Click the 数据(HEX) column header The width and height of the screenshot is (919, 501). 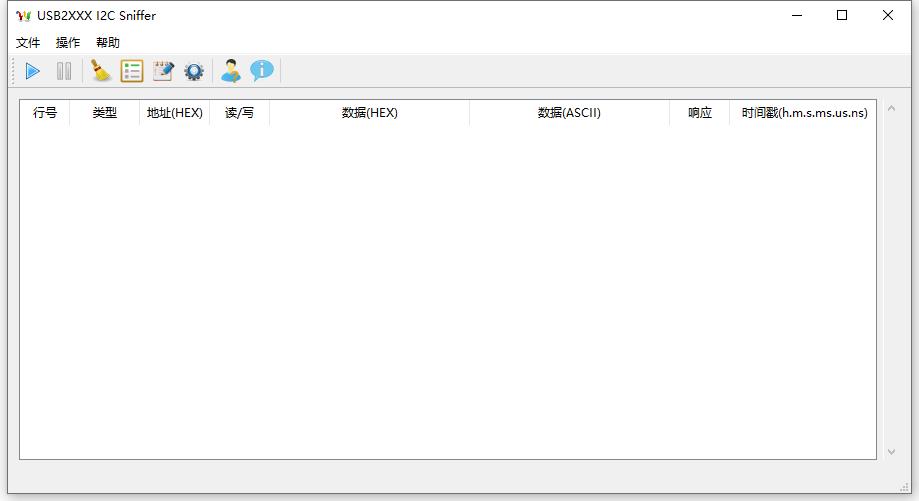(x=370, y=113)
